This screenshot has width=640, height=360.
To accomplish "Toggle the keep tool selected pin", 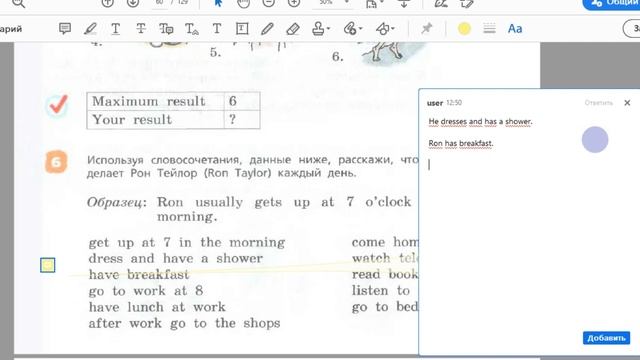I will [427, 29].
